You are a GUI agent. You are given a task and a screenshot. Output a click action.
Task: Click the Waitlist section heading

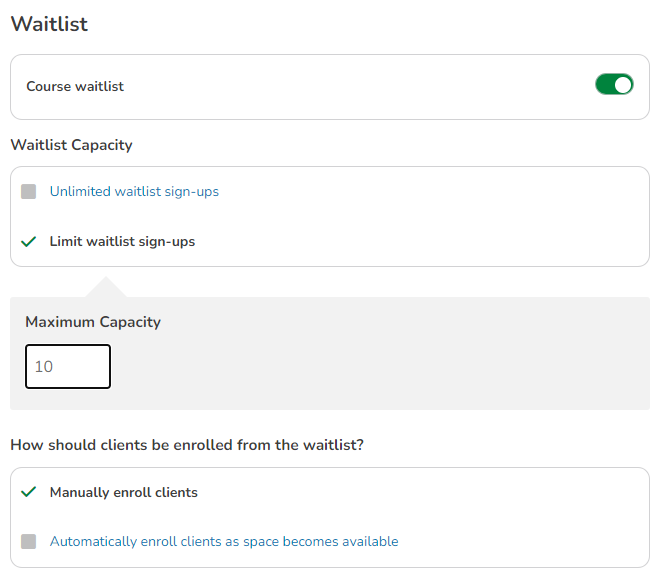click(49, 24)
